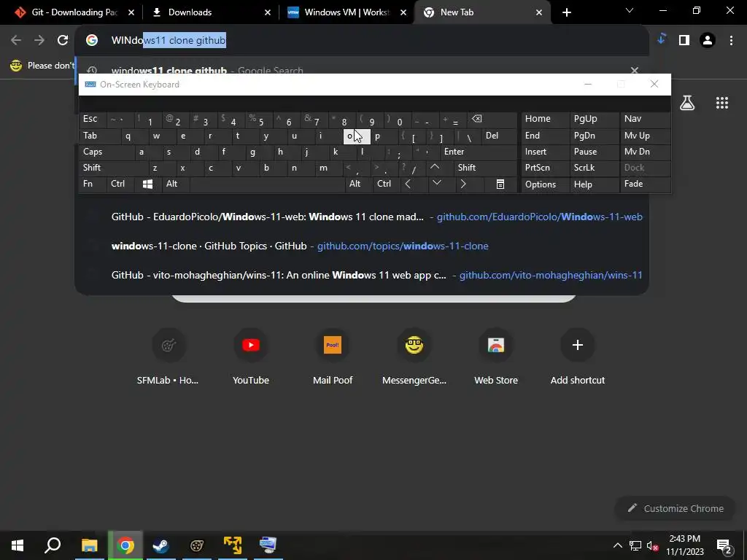Click the Windows logo key on keyboard

click(147, 184)
